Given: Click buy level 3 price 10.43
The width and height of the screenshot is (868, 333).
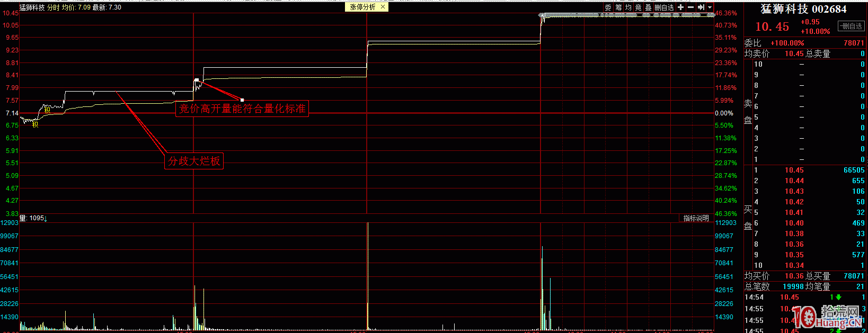Looking at the screenshot, I should 794,191.
